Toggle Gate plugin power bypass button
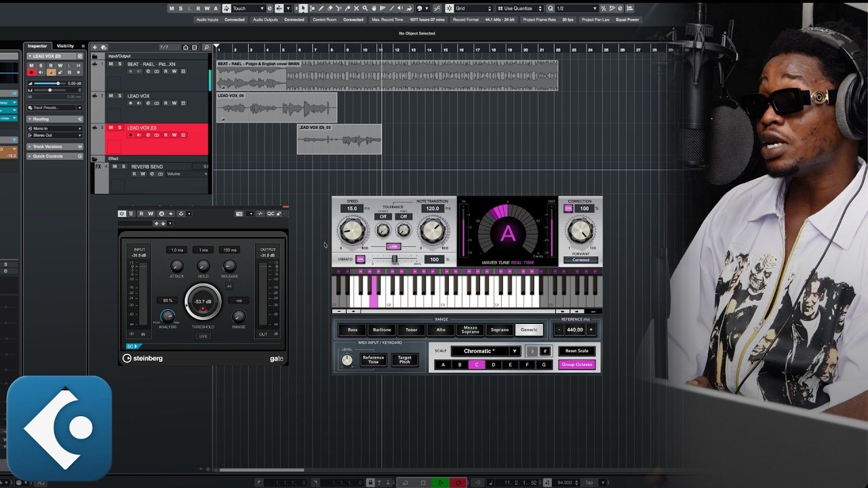This screenshot has height=488, width=868. 122,213
